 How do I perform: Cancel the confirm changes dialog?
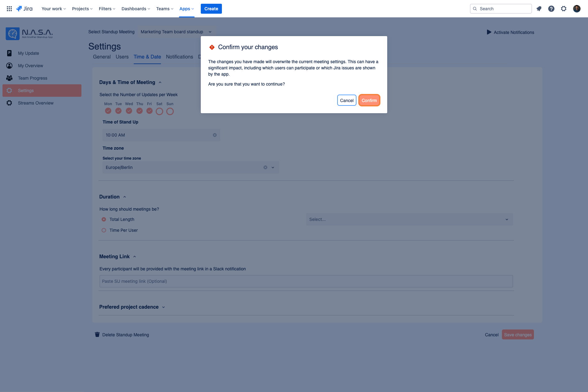pos(347,100)
